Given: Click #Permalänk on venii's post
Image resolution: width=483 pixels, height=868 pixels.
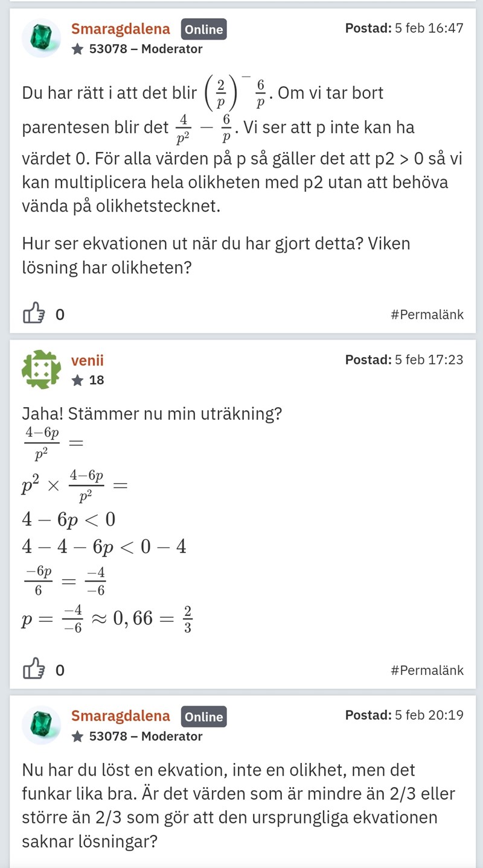Looking at the screenshot, I should [x=427, y=670].
